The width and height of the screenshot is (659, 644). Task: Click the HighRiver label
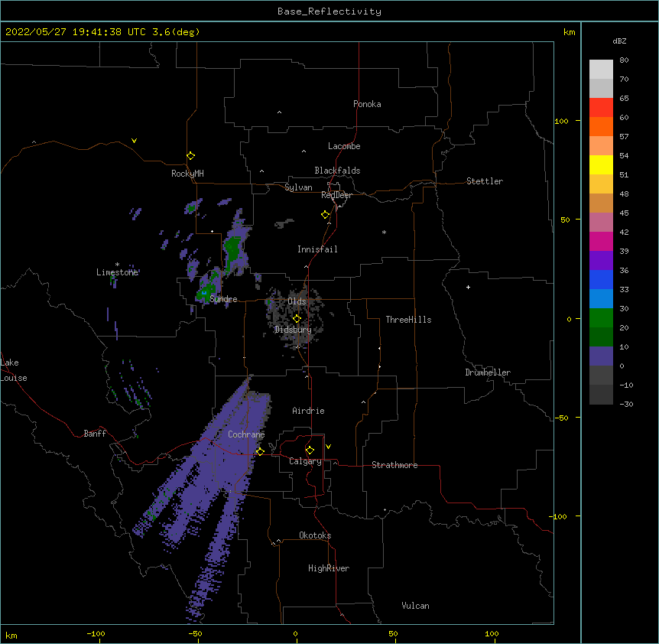(329, 568)
